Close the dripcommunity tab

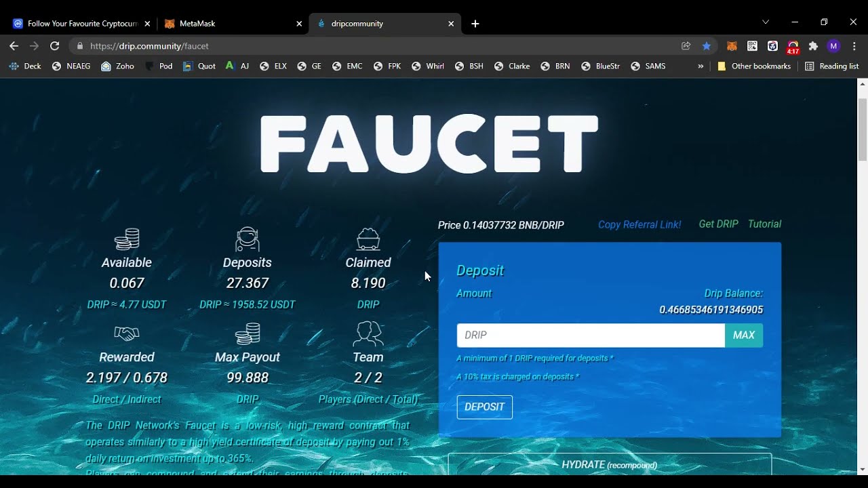coord(451,24)
